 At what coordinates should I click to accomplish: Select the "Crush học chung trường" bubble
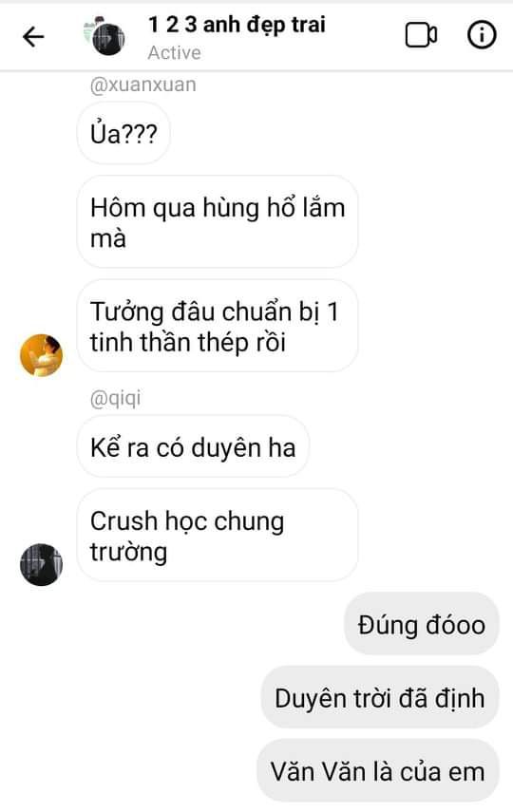(x=218, y=536)
